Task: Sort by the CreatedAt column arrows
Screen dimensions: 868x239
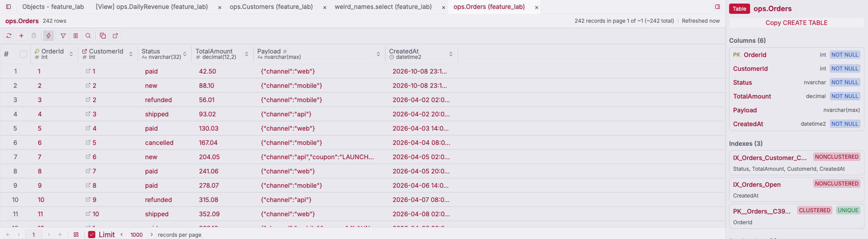Action: pos(451,54)
